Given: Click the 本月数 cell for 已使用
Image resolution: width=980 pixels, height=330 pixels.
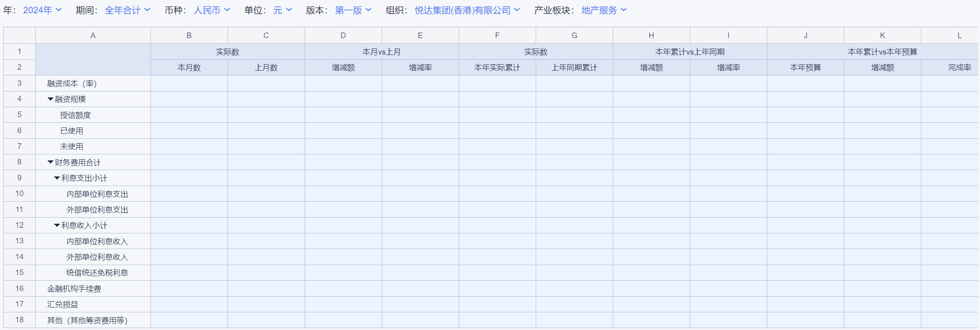Looking at the screenshot, I should tap(189, 131).
